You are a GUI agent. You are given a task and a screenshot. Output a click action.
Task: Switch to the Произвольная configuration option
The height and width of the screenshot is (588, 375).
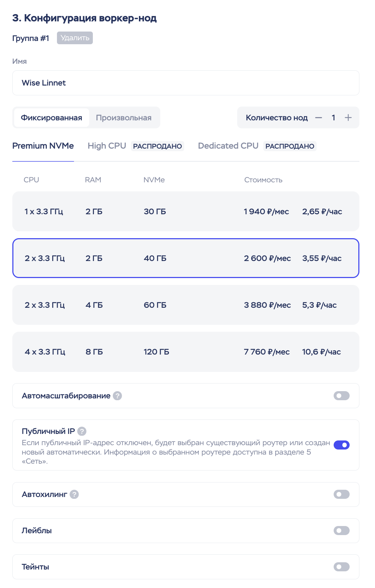tap(124, 117)
